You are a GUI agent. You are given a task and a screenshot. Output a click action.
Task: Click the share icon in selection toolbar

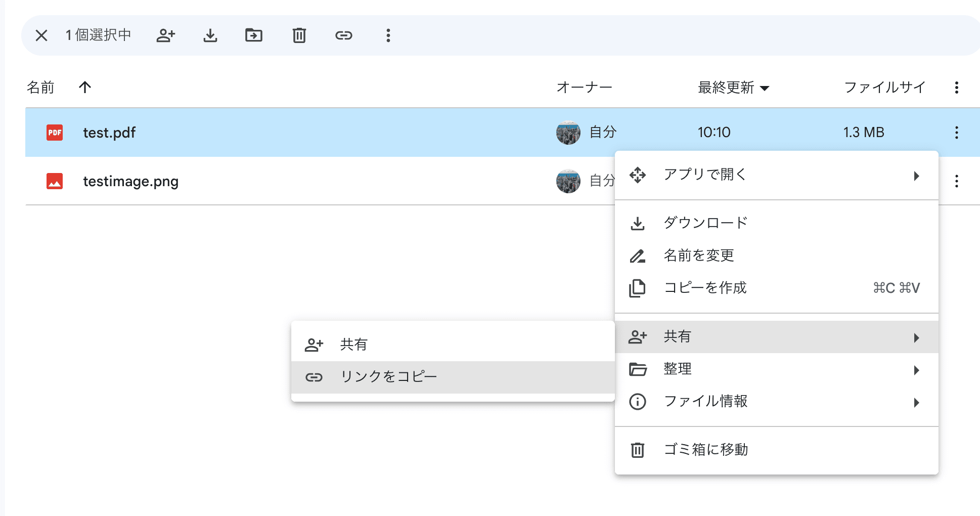click(165, 35)
